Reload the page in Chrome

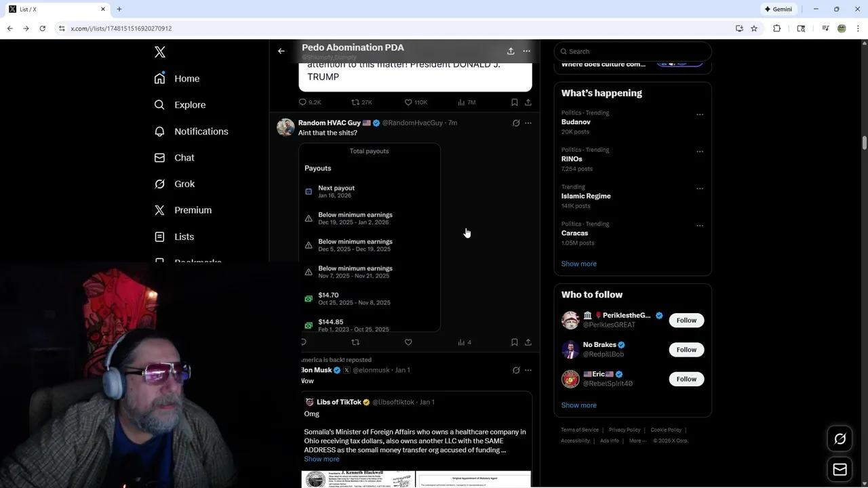tap(42, 28)
